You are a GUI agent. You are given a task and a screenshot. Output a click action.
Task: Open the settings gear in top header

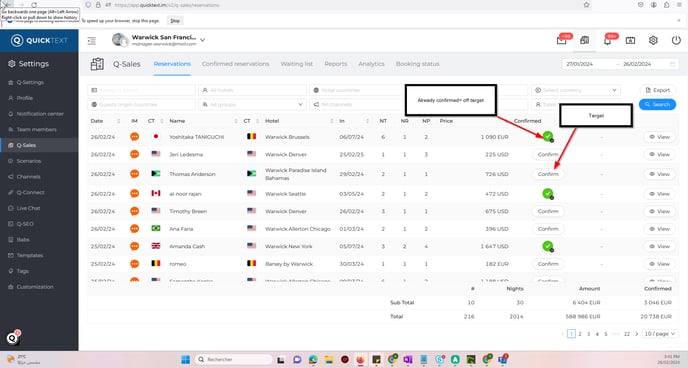click(653, 40)
